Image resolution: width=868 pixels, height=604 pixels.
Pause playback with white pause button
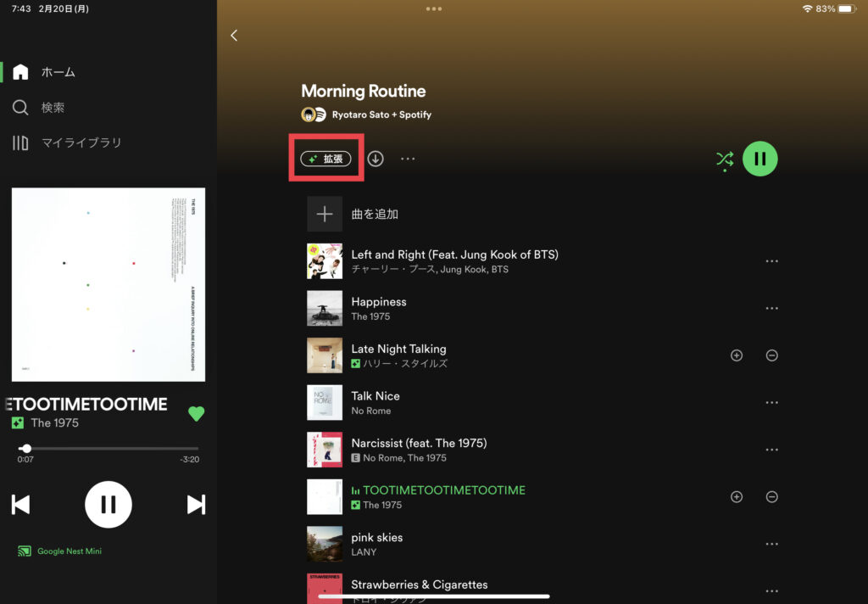pyautogui.click(x=108, y=505)
